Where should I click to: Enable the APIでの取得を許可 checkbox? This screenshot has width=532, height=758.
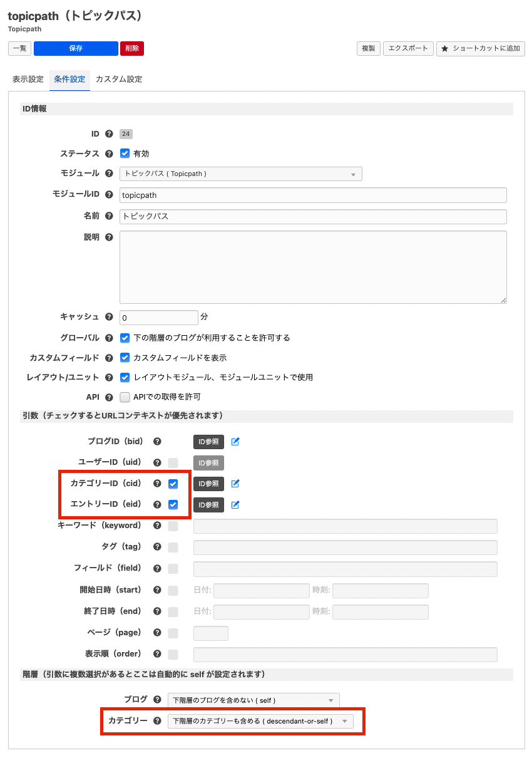pyautogui.click(x=125, y=397)
